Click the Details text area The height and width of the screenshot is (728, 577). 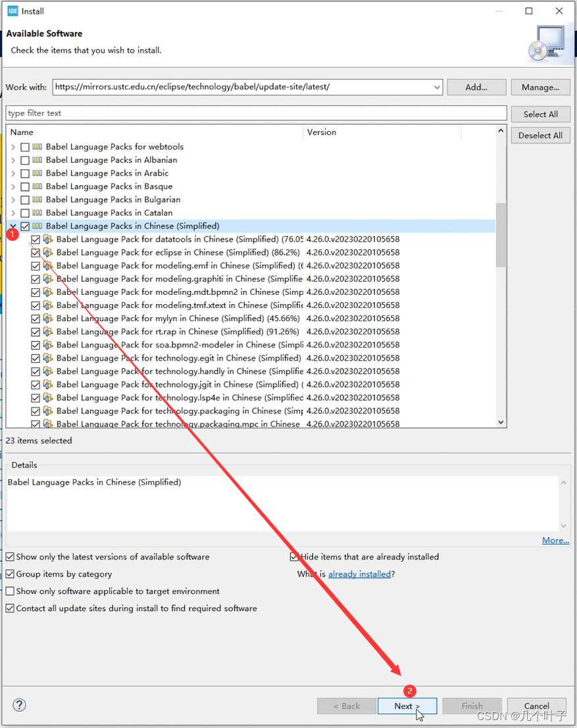coord(282,504)
